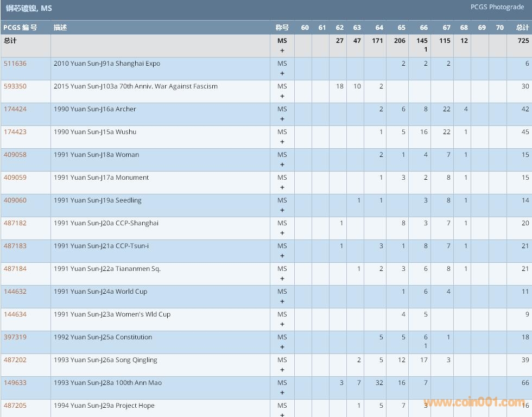Open coin entry 409058 for Woman
Image resolution: width=532 pixels, height=417 pixels.
pyautogui.click(x=15, y=155)
